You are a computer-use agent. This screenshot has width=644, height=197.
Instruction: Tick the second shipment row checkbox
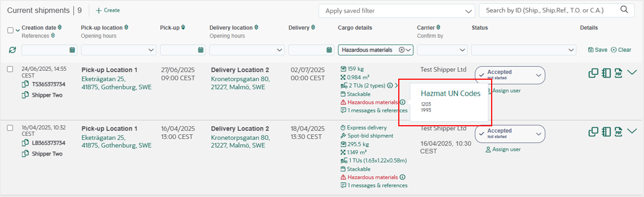pos(10,128)
